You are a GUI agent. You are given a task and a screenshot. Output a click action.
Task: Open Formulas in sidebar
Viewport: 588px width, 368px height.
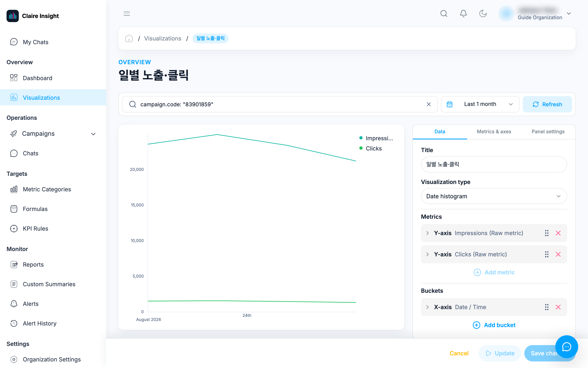click(x=53, y=209)
